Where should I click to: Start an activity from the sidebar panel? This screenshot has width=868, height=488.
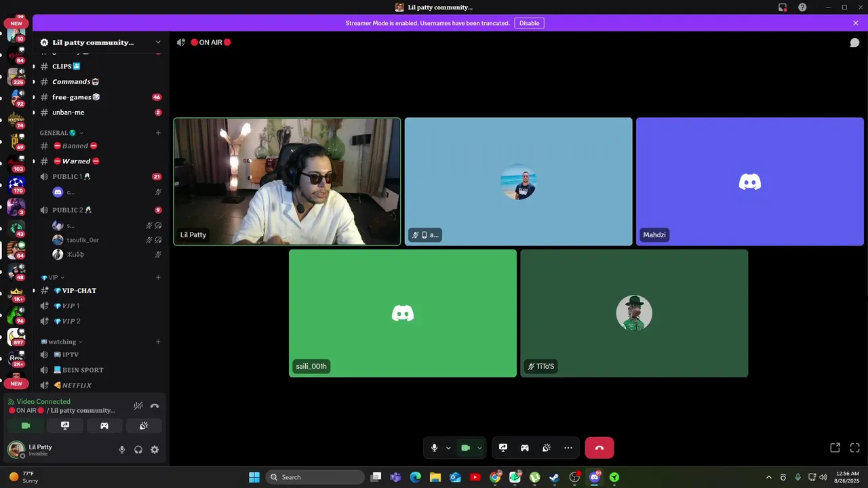click(x=104, y=426)
